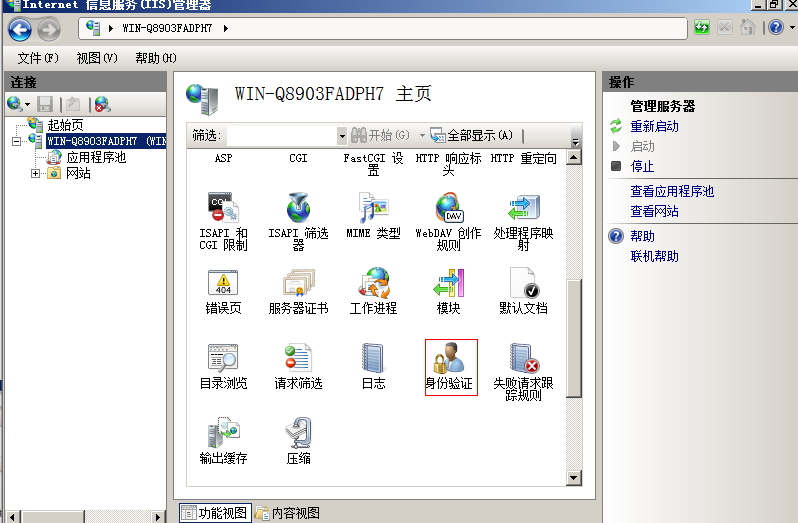Open the 工作进程 feature
798x523 pixels.
tap(373, 290)
